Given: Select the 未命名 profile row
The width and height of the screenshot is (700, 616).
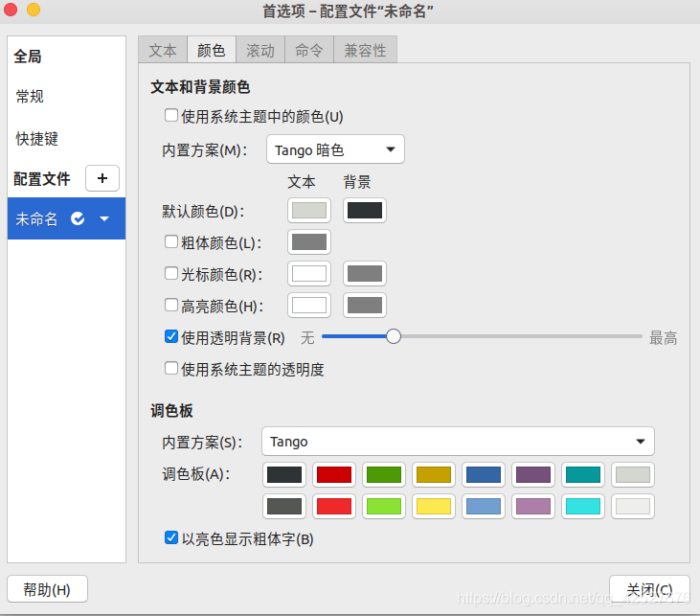Looking at the screenshot, I should click(x=66, y=218).
